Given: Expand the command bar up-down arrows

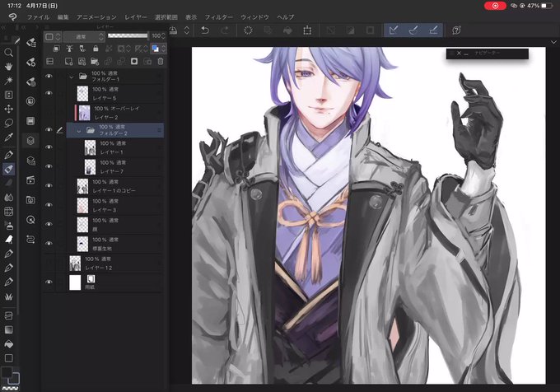Looking at the screenshot, I should click(186, 30).
